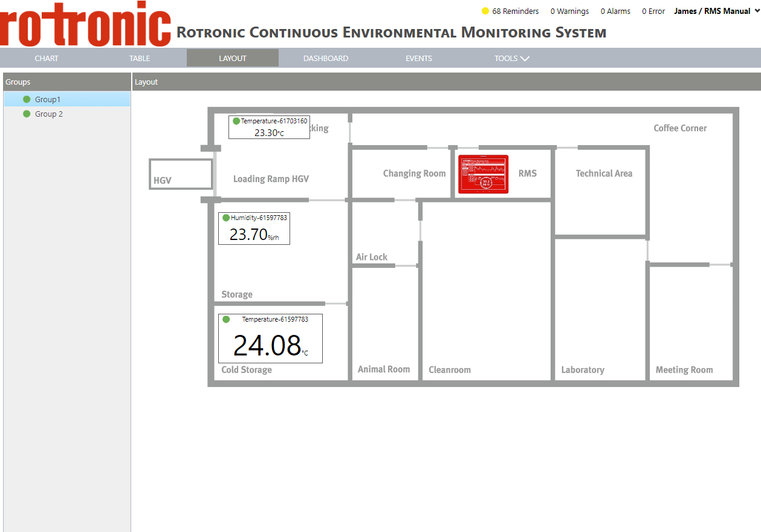This screenshot has height=532, width=761.
Task: Click the green dot on Temperature-61703160
Action: tap(236, 121)
